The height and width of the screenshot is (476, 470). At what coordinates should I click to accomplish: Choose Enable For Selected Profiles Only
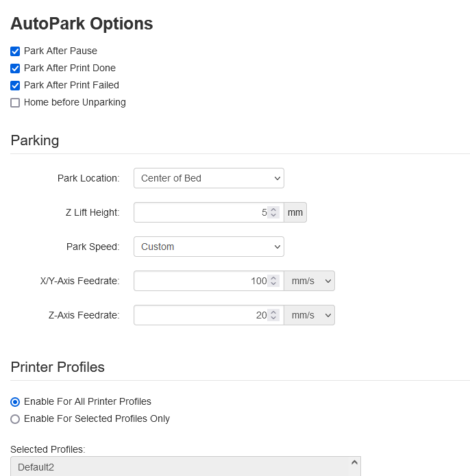click(x=15, y=419)
